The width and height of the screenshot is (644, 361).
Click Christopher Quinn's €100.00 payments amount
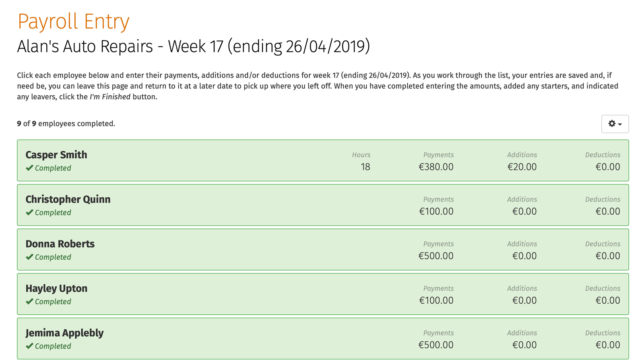coord(436,211)
